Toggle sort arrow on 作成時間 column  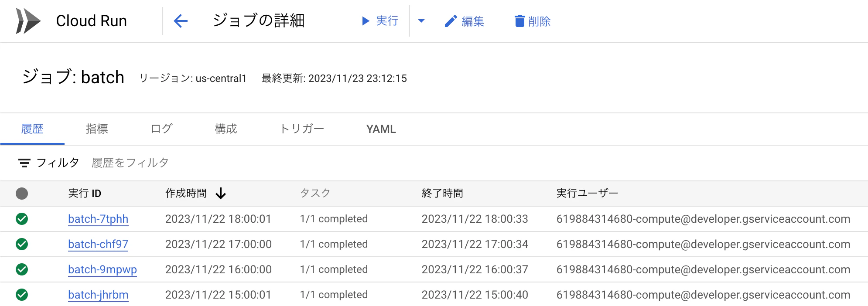coord(221,193)
